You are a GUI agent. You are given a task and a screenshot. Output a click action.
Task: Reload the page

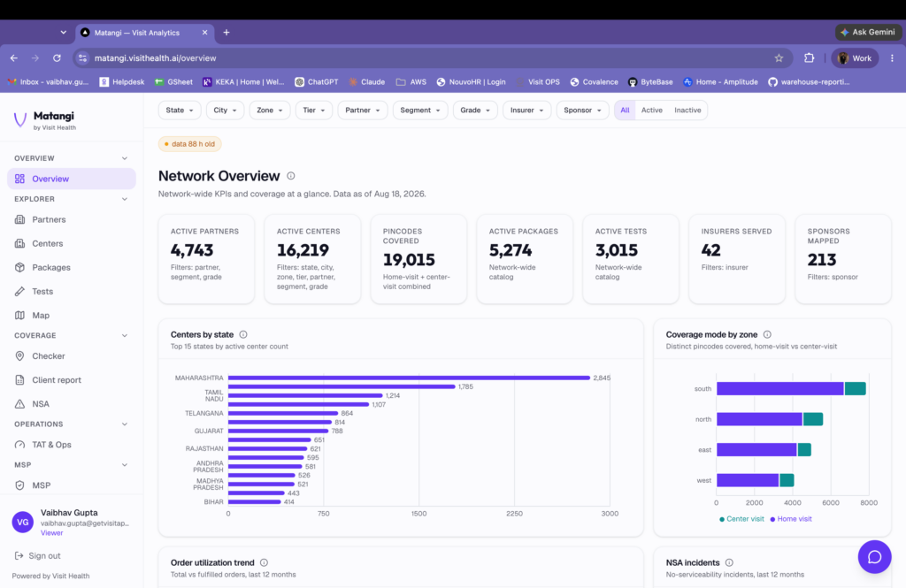pos(57,57)
